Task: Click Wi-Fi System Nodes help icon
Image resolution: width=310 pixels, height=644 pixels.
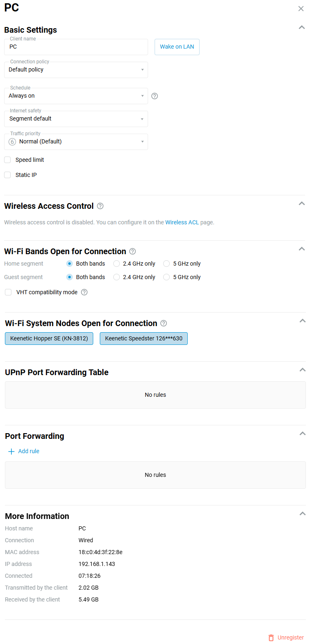Action: [163, 323]
